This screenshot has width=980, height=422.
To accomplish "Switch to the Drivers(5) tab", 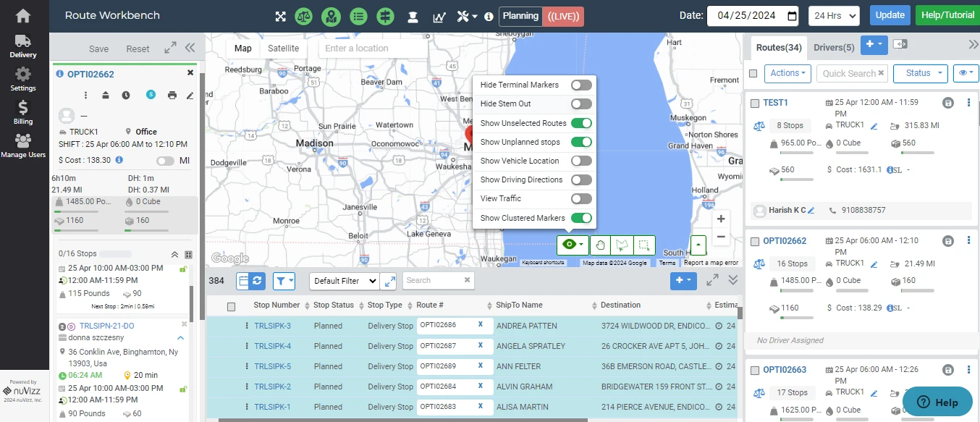I will (834, 48).
